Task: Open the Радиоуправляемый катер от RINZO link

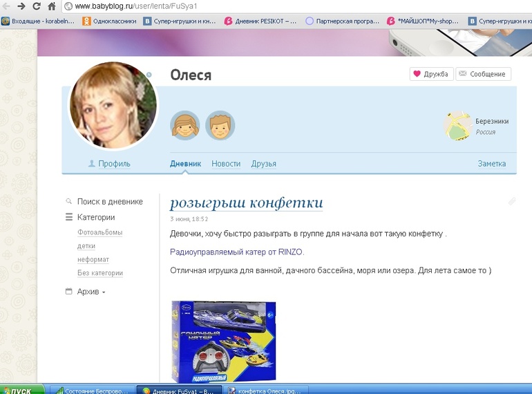Action: pos(237,252)
